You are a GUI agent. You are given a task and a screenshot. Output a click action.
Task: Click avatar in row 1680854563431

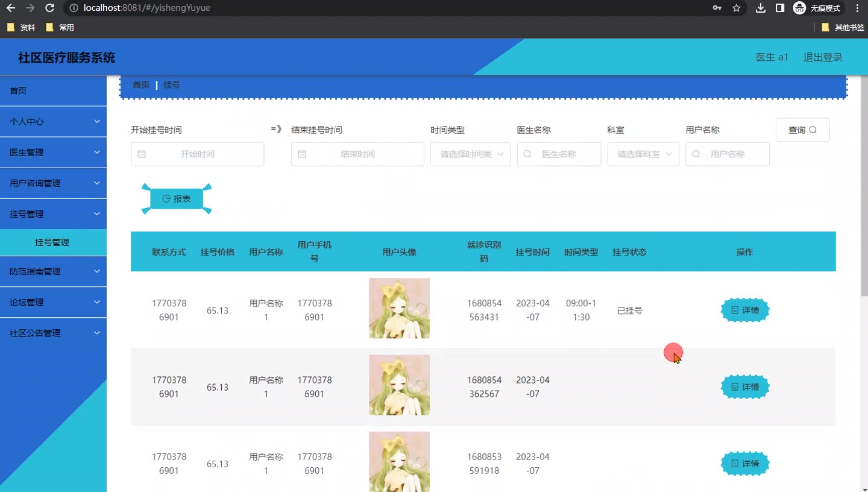tap(399, 308)
